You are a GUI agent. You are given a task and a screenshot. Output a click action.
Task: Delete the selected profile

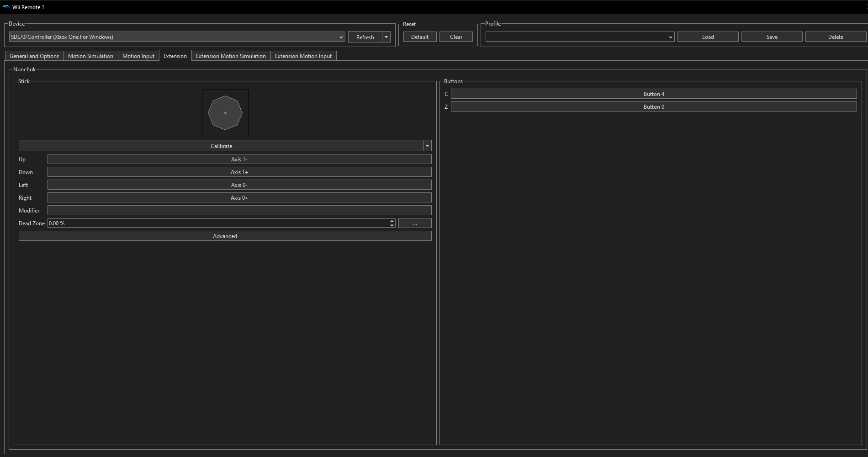(836, 37)
